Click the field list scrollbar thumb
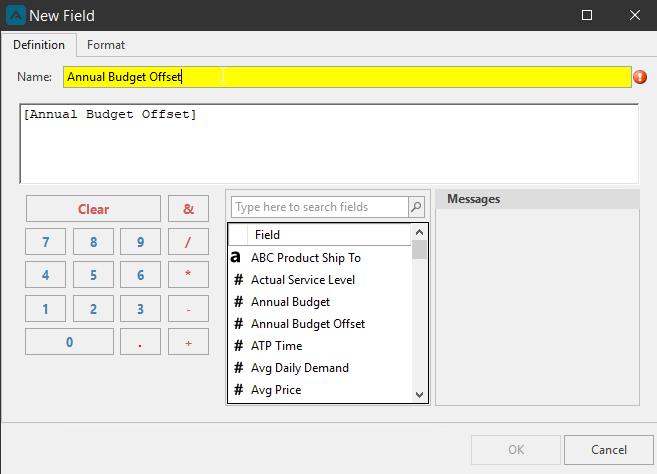The image size is (657, 474). 419,250
